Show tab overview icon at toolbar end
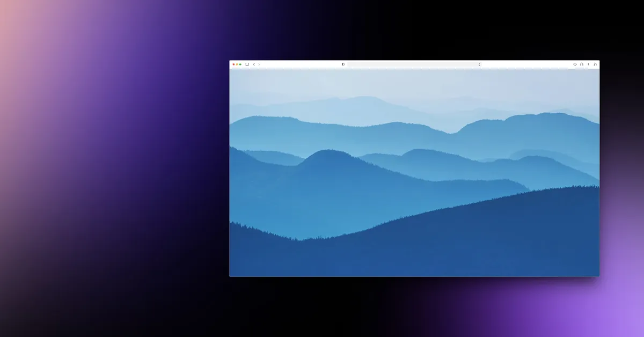The width and height of the screenshot is (644, 337). coord(595,64)
